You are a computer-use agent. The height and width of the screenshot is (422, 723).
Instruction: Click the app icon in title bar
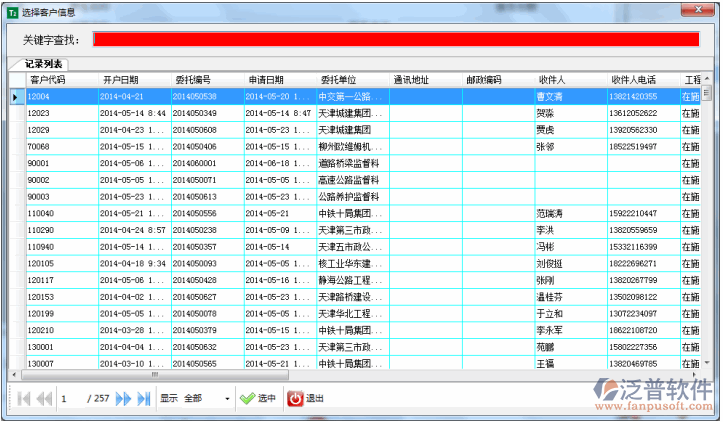(11, 11)
